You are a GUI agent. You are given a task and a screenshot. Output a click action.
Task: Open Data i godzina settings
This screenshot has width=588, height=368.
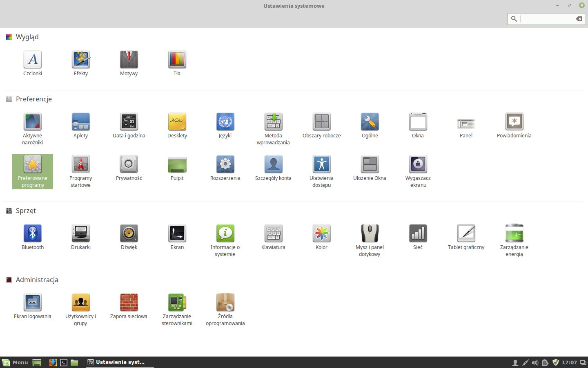pyautogui.click(x=129, y=126)
